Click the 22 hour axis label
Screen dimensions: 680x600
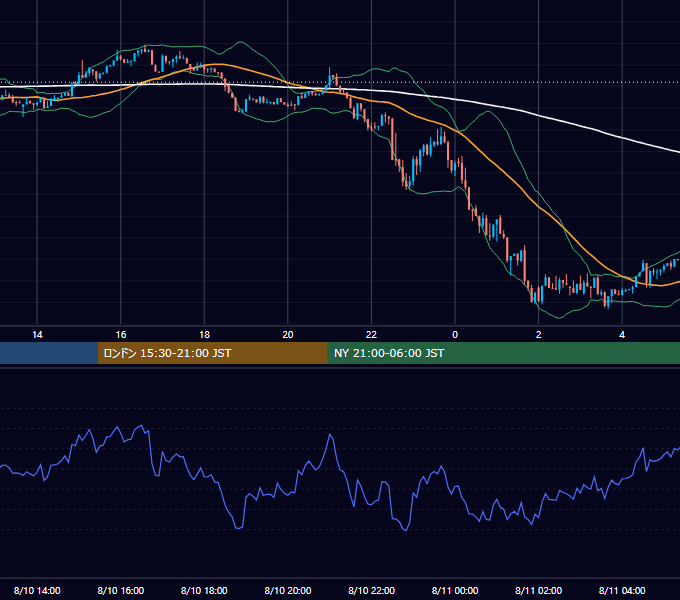coord(371,335)
